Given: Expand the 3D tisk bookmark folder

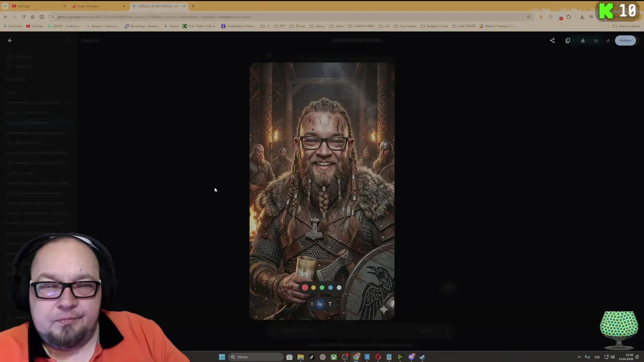Looking at the screenshot, I should point(297,26).
